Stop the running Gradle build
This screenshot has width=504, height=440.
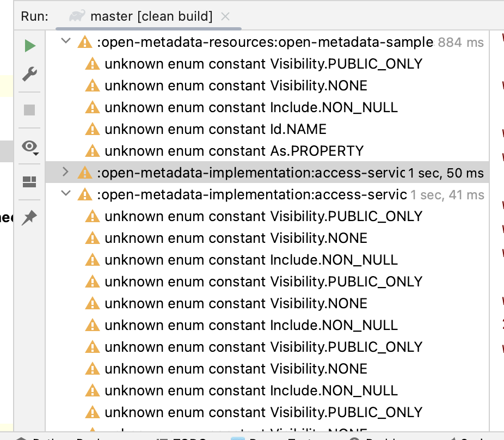[x=29, y=111]
